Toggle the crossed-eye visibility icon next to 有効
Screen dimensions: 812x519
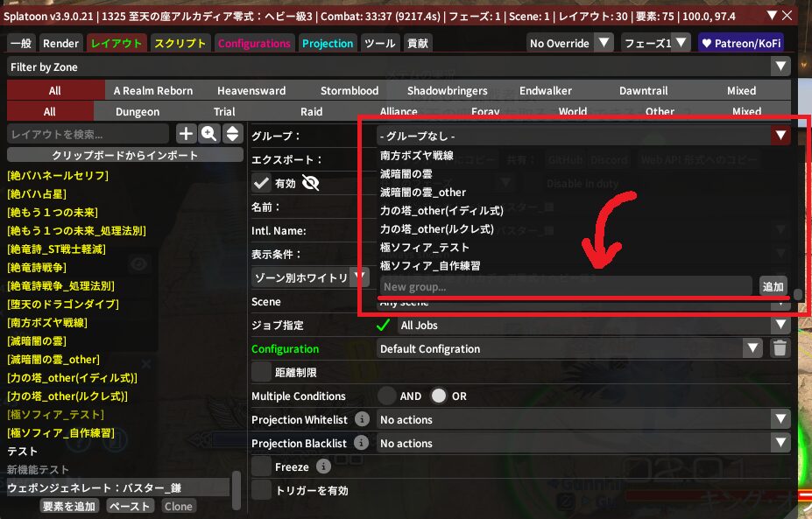310,183
